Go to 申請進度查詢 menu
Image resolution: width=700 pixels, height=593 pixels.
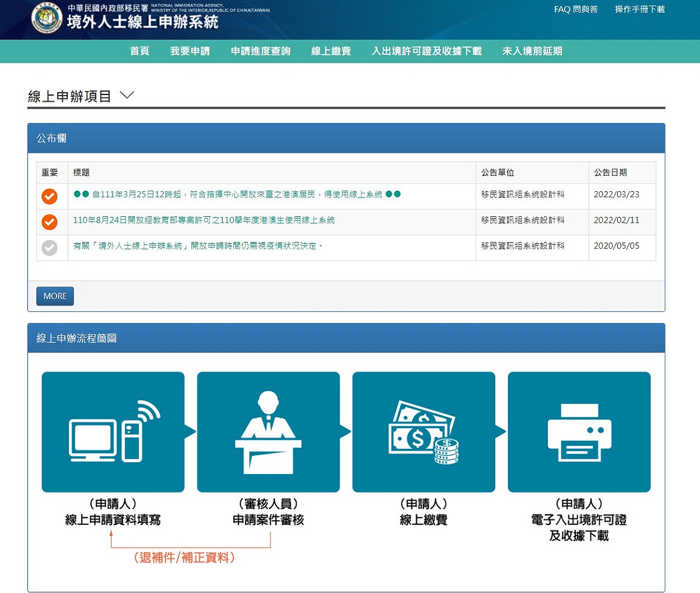coord(261,51)
